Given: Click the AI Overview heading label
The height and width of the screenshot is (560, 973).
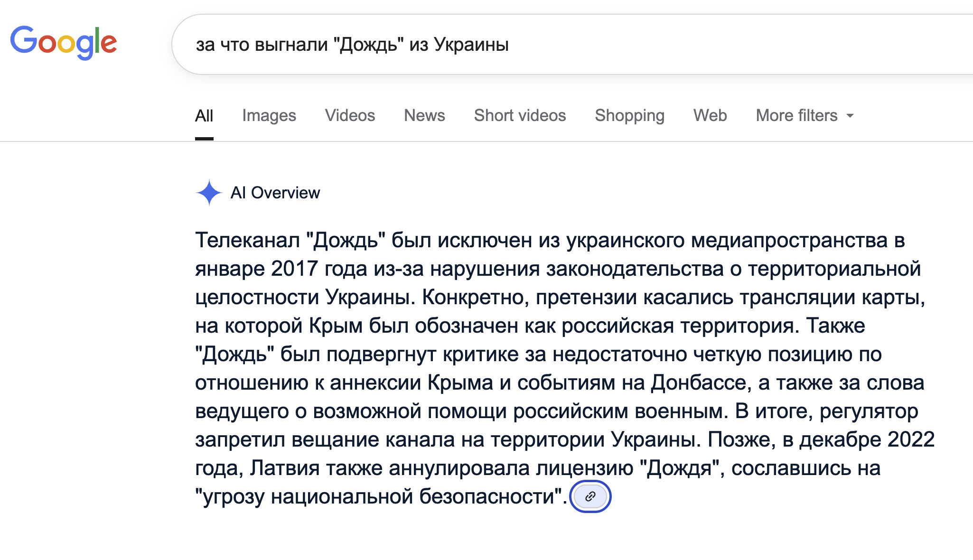Looking at the screenshot, I should (275, 193).
